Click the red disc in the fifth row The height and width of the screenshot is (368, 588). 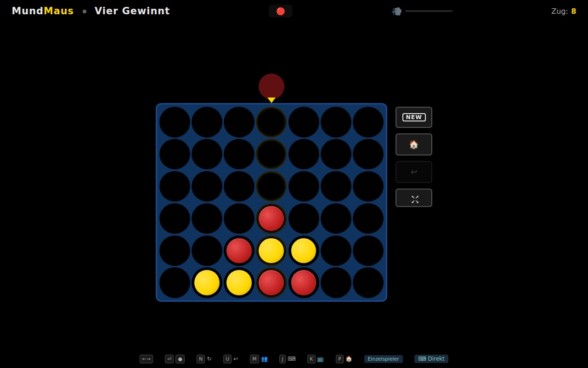(x=239, y=251)
